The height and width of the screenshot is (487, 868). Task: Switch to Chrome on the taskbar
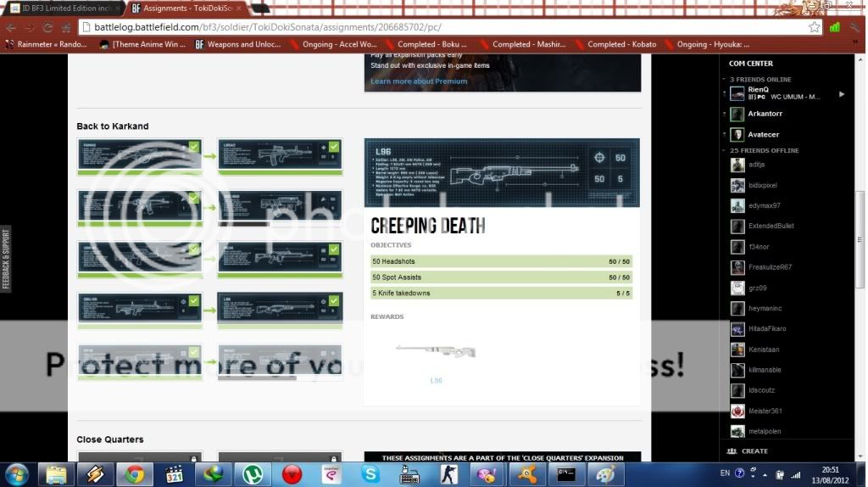pyautogui.click(x=135, y=475)
